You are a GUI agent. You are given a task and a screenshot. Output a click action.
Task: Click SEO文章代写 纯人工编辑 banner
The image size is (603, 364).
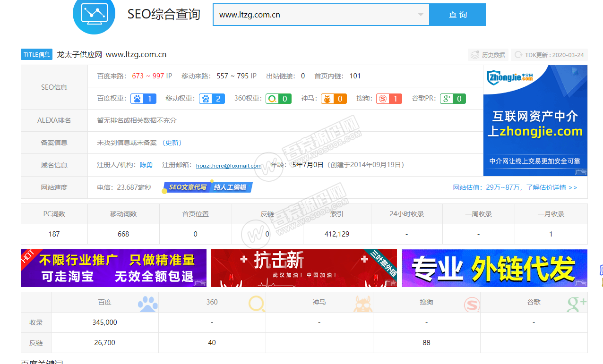click(x=207, y=187)
